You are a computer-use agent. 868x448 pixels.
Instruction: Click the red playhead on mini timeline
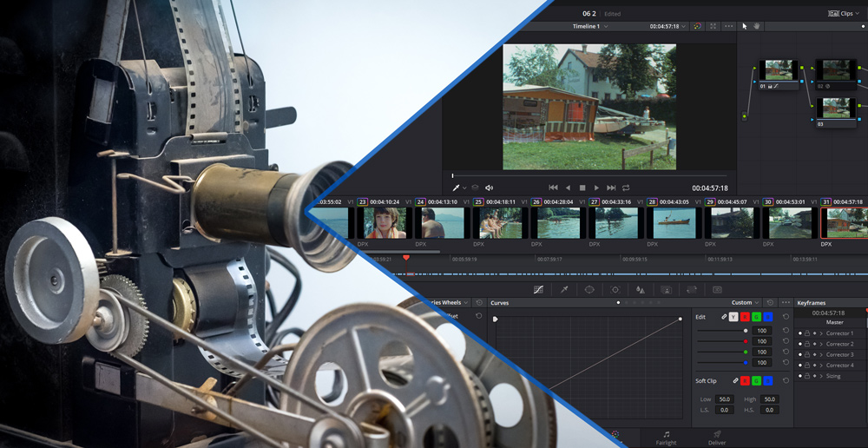[406, 258]
